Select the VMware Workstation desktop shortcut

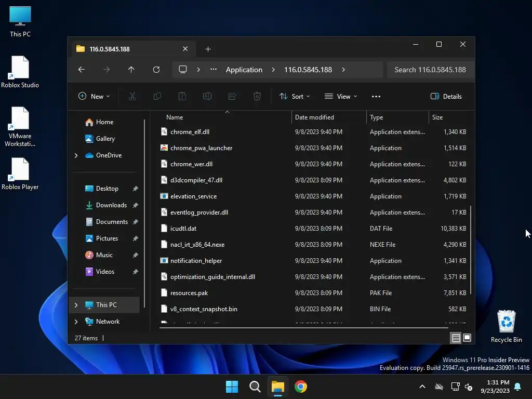click(x=20, y=127)
